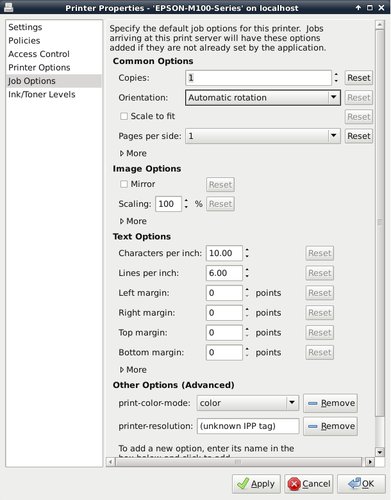
Task: Open the Orientation dropdown
Action: [x=263, y=98]
